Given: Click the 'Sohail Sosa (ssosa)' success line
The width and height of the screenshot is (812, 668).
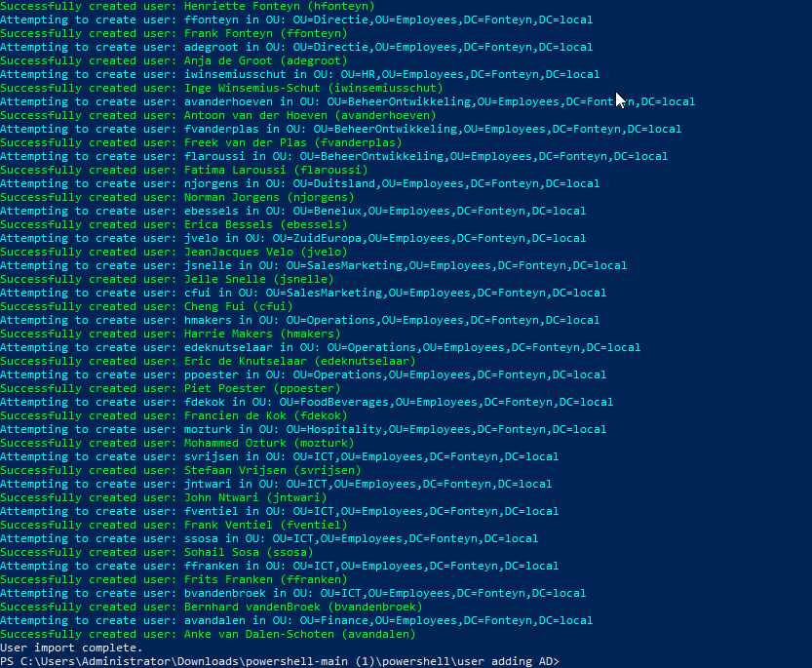Looking at the screenshot, I should [156, 552].
